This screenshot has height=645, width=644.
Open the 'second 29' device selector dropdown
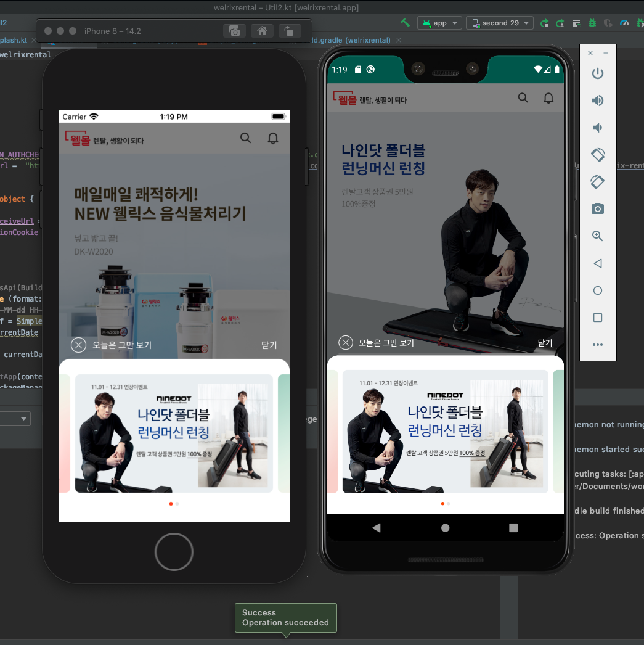(x=500, y=23)
